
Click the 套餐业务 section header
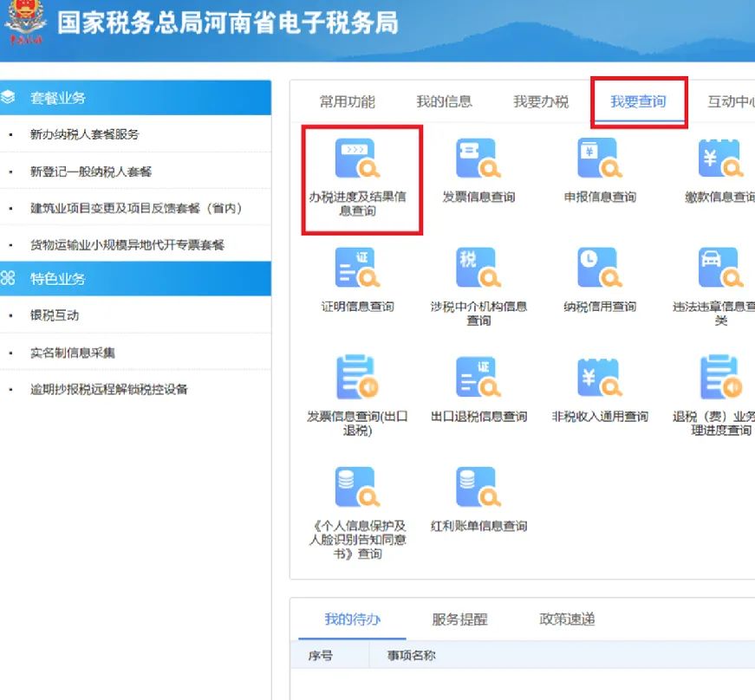coord(135,98)
